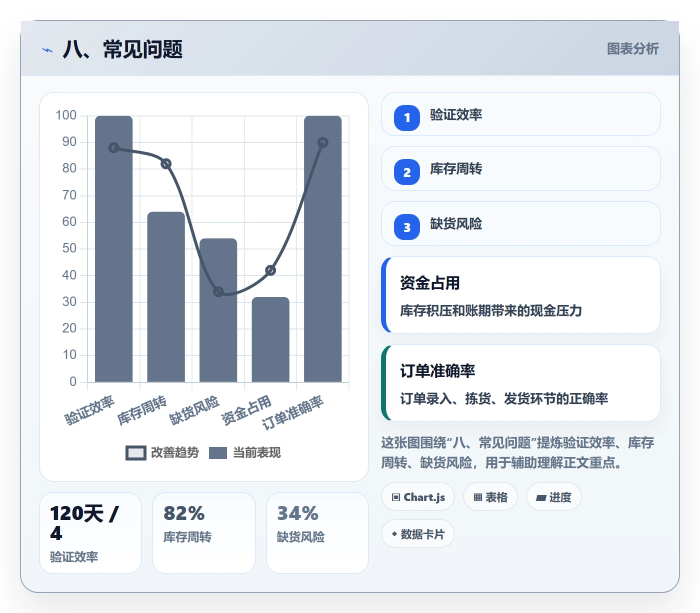
Task: Click the lightning bolt icon beside 八、常见问题
Action: 47,50
